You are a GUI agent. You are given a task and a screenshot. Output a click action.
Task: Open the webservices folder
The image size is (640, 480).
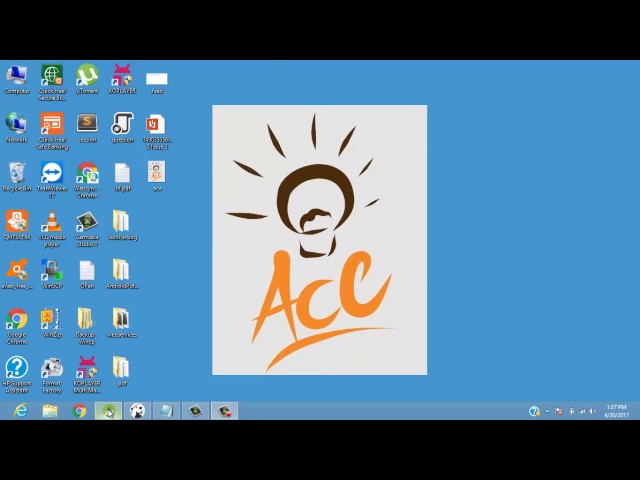(122, 322)
